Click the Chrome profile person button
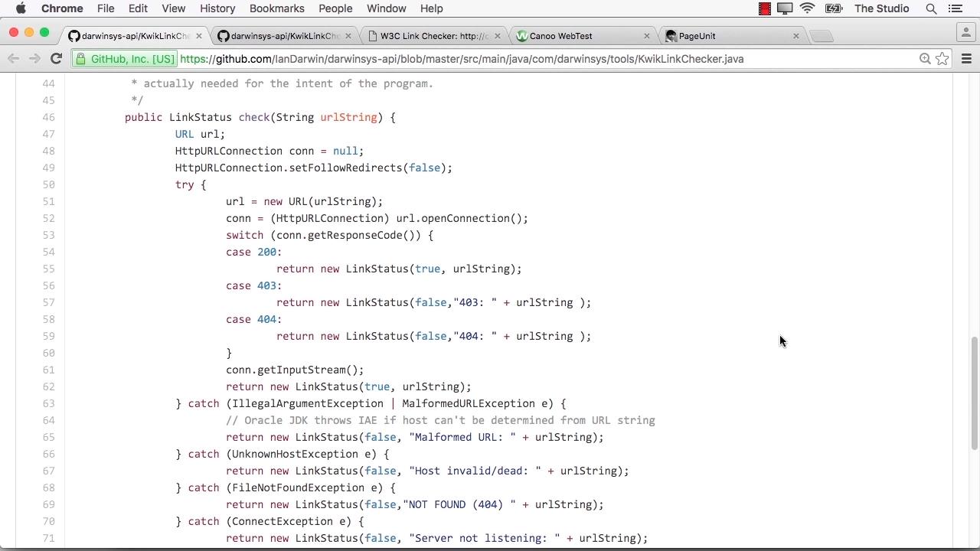Viewport: 980px width, 551px height. 965,32
